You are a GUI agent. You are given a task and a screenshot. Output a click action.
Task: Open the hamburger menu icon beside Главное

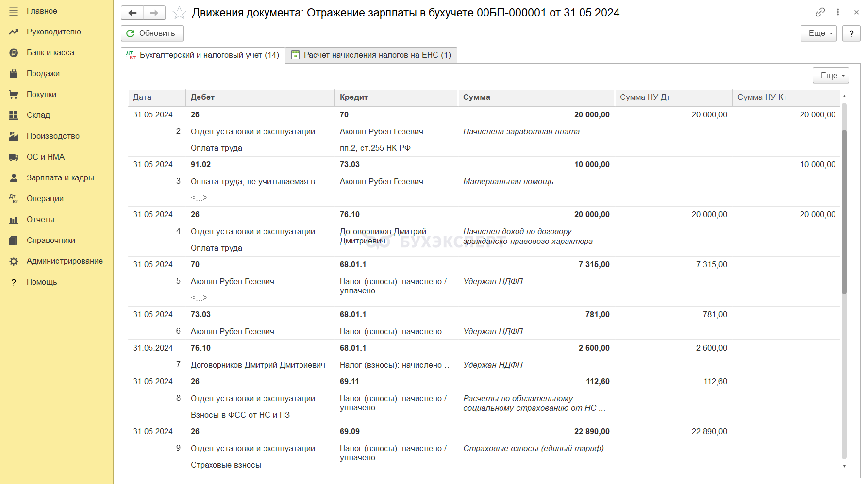14,11
